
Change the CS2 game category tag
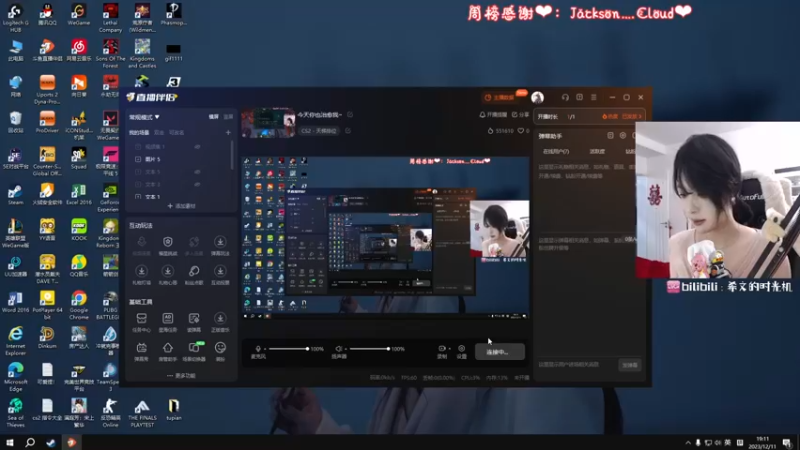pyautogui.click(x=318, y=131)
